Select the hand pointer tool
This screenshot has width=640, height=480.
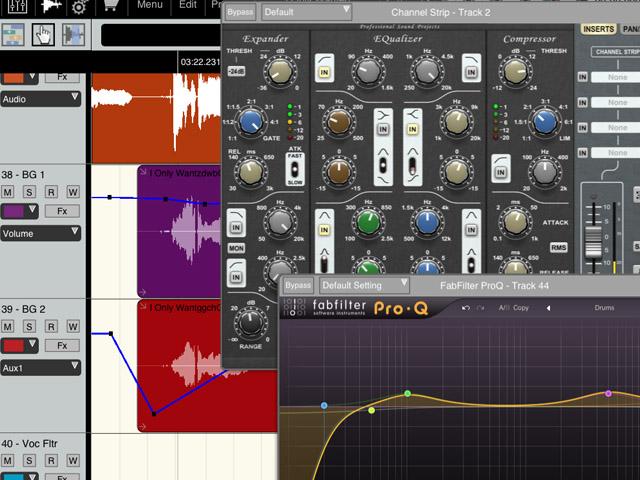[43, 35]
